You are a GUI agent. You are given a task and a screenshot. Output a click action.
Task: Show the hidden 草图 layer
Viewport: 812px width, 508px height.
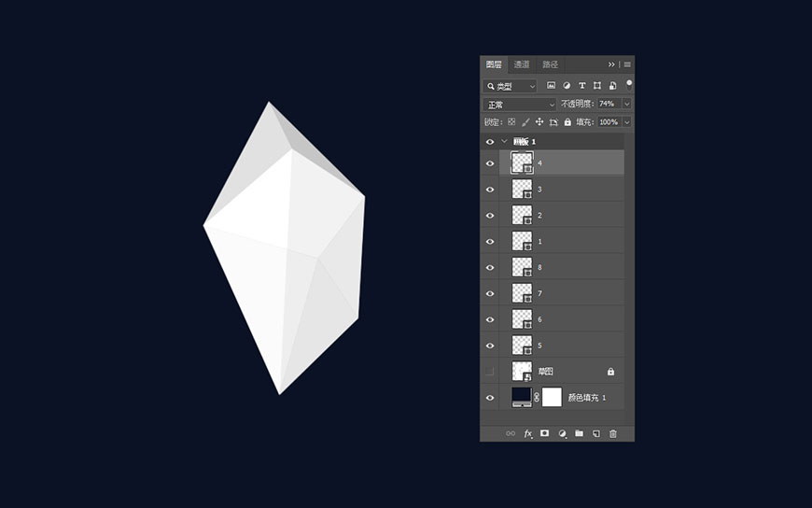coord(490,372)
